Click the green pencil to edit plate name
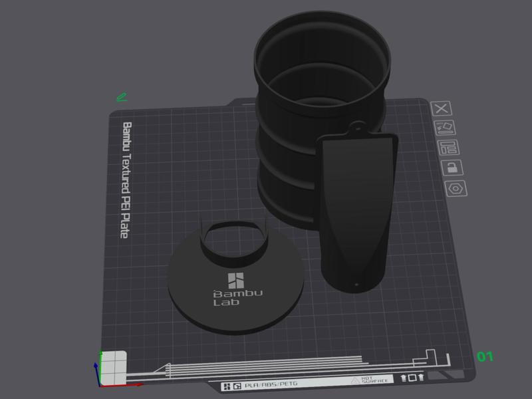 click(x=121, y=98)
